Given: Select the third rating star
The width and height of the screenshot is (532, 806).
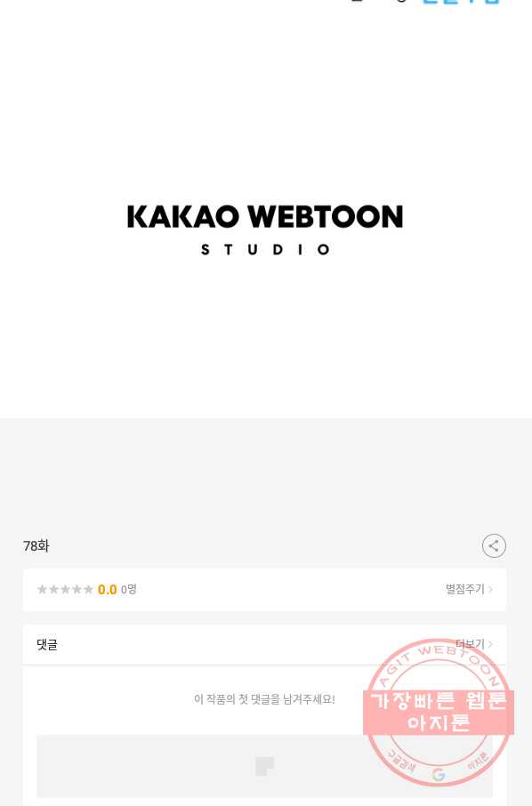Looking at the screenshot, I should click(65, 589).
